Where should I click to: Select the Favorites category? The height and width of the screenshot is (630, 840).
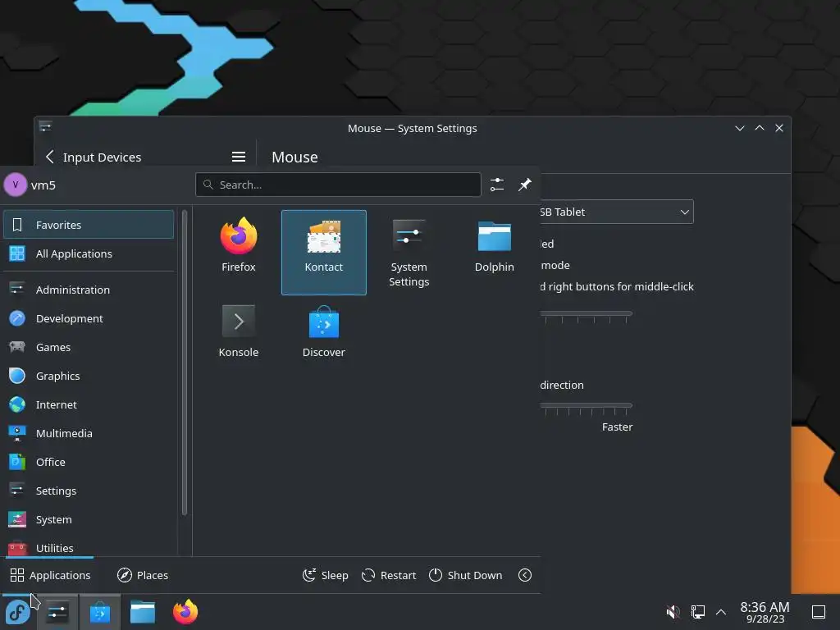pos(89,225)
